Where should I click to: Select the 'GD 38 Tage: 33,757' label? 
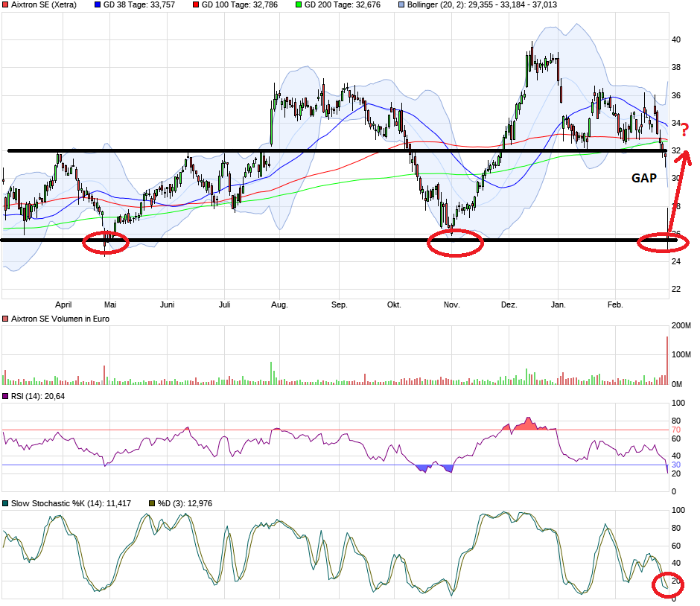[x=139, y=5]
